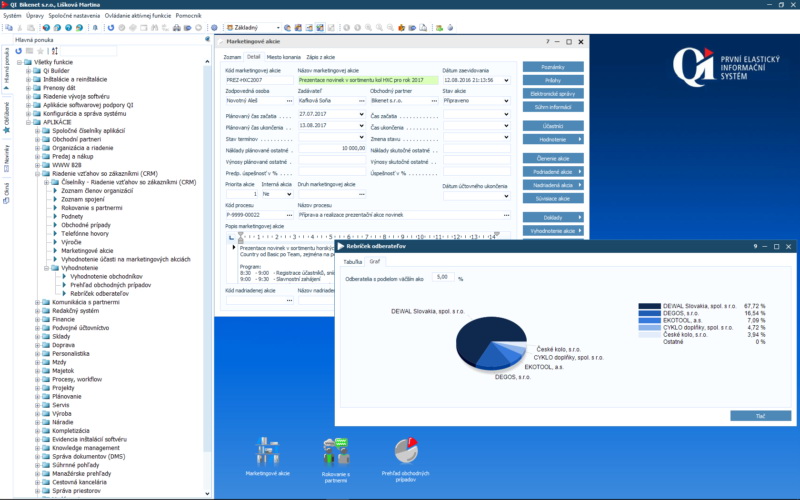Open Interná akcia dropdown showing Nie
Viewport: 800px width, 500px height.
[289, 194]
